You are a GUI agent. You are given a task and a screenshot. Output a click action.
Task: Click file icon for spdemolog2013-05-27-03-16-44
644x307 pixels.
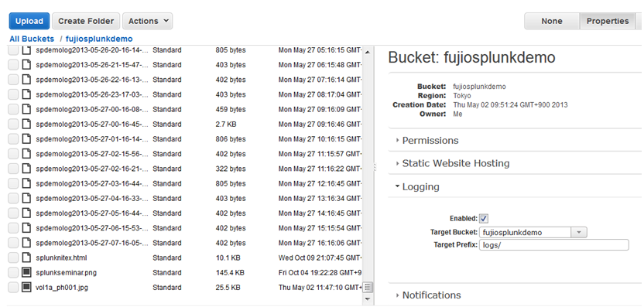pos(26,183)
